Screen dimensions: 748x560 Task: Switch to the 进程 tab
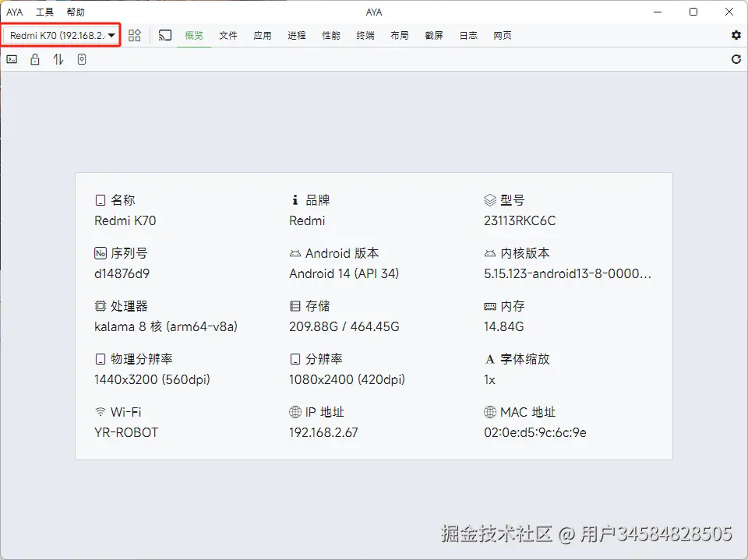point(297,35)
